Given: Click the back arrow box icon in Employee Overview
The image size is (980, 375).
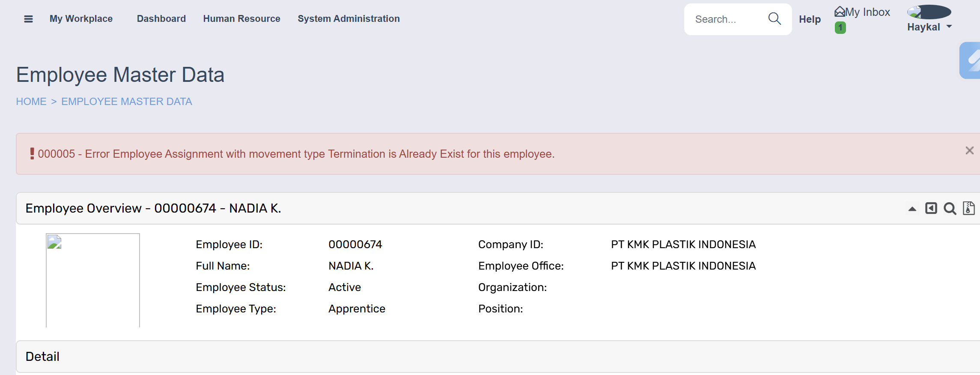Looking at the screenshot, I should (931, 208).
